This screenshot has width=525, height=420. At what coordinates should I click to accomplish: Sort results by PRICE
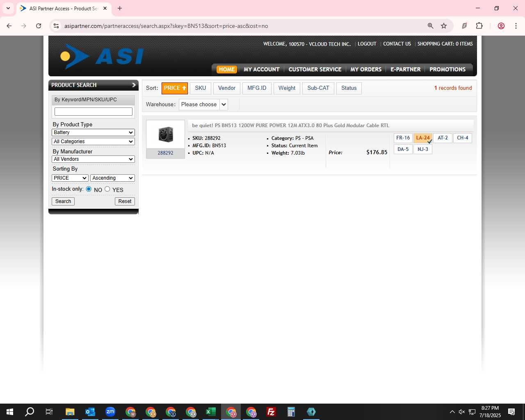(175, 88)
